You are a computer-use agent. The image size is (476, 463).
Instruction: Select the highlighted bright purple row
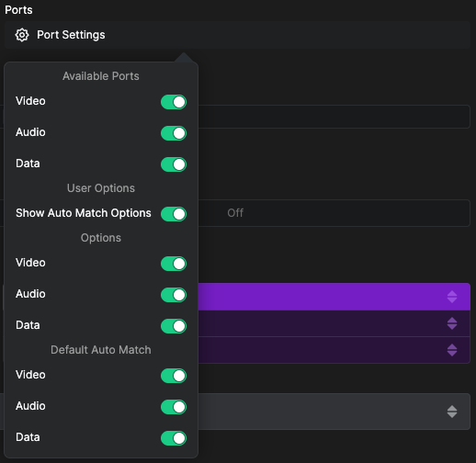(x=334, y=297)
